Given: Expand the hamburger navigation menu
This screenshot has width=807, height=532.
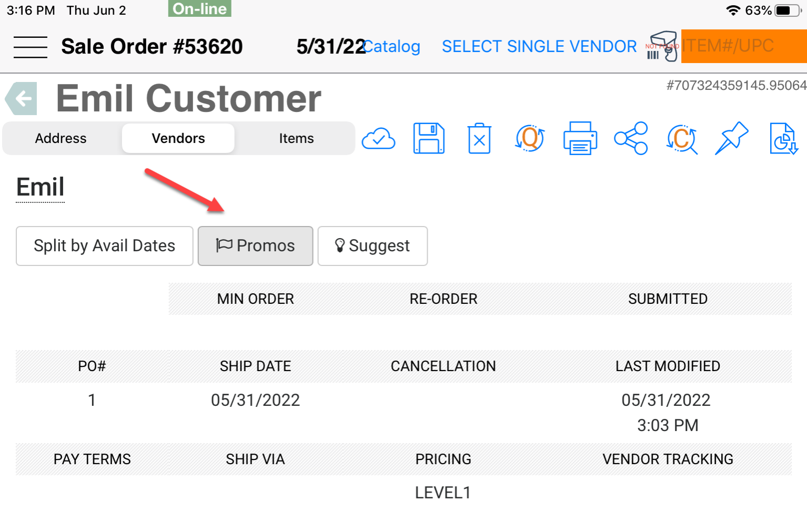Looking at the screenshot, I should point(30,46).
